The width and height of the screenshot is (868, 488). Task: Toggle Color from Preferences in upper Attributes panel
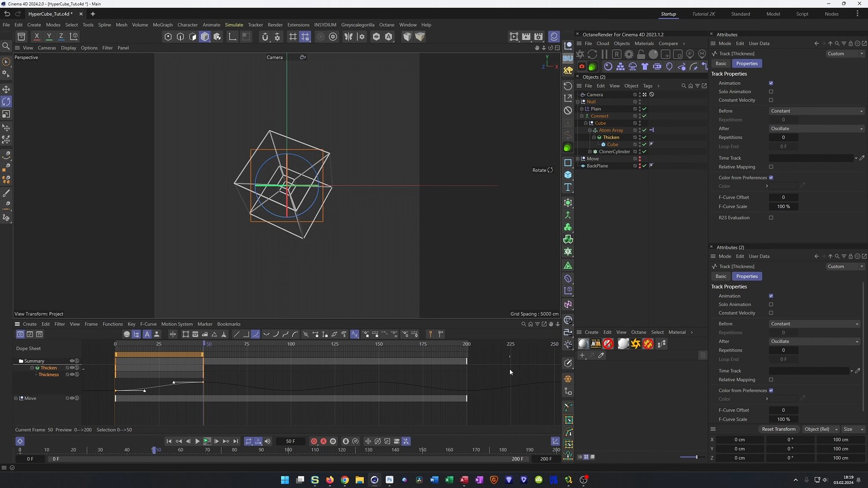click(771, 178)
